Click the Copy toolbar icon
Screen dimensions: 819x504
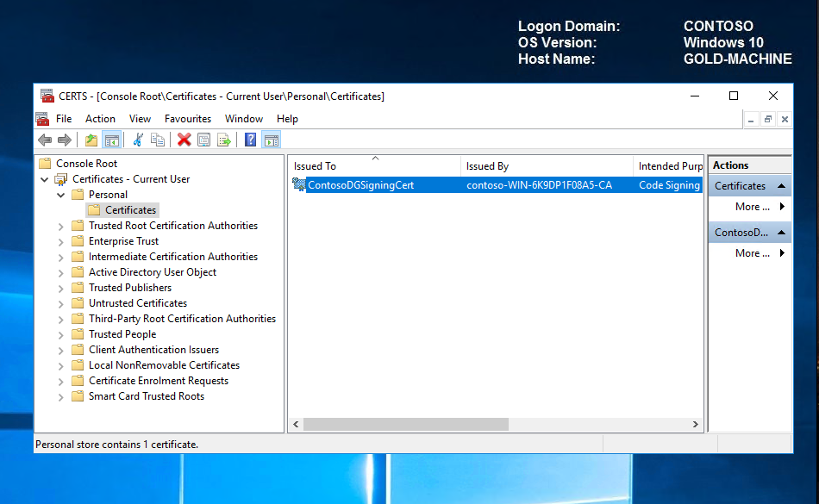(x=158, y=140)
